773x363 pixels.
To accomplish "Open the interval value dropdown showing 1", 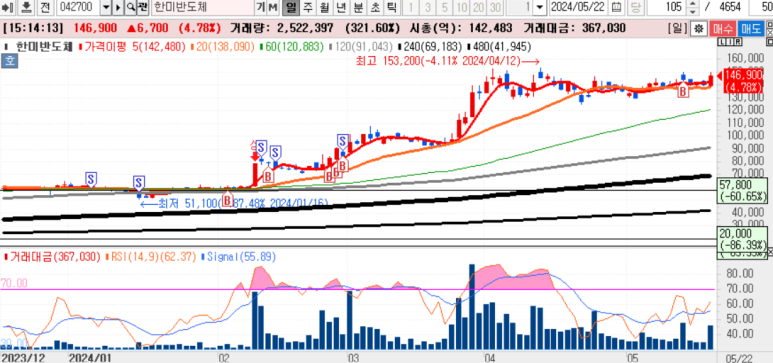I will pyautogui.click(x=540, y=7).
